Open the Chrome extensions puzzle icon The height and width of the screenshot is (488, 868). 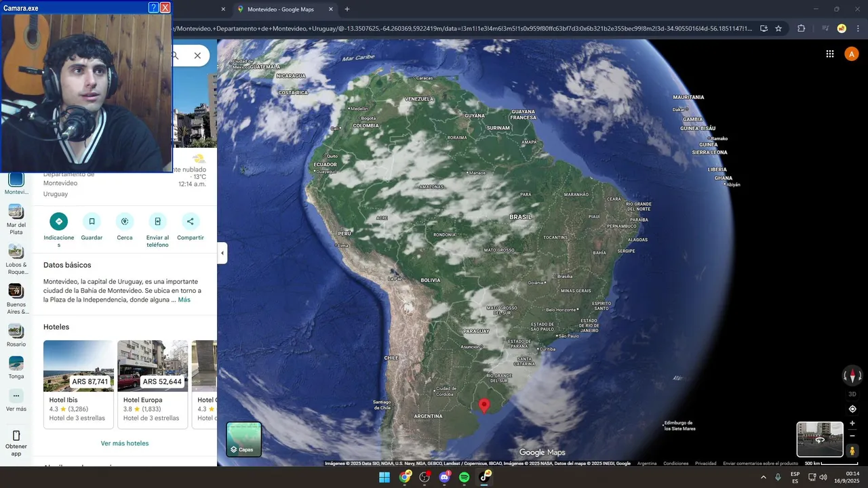pos(801,28)
